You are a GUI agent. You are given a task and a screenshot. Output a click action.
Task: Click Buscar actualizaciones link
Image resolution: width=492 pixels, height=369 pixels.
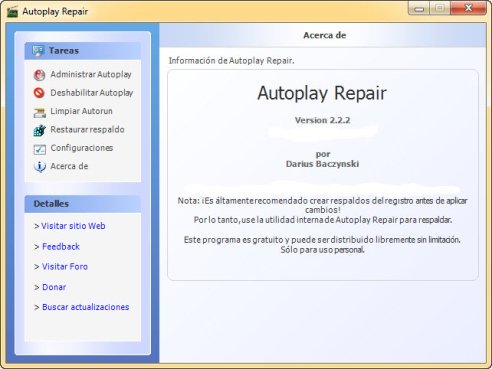tap(85, 307)
